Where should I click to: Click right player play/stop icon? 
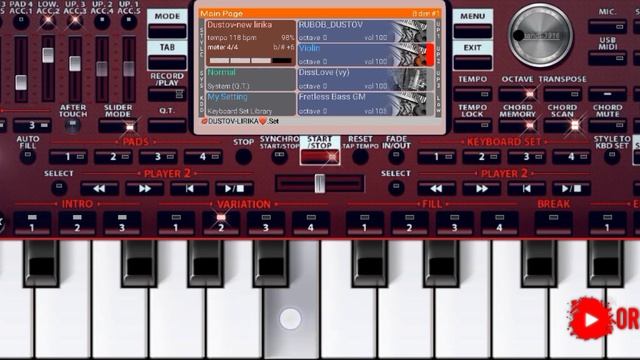pyautogui.click(x=571, y=188)
